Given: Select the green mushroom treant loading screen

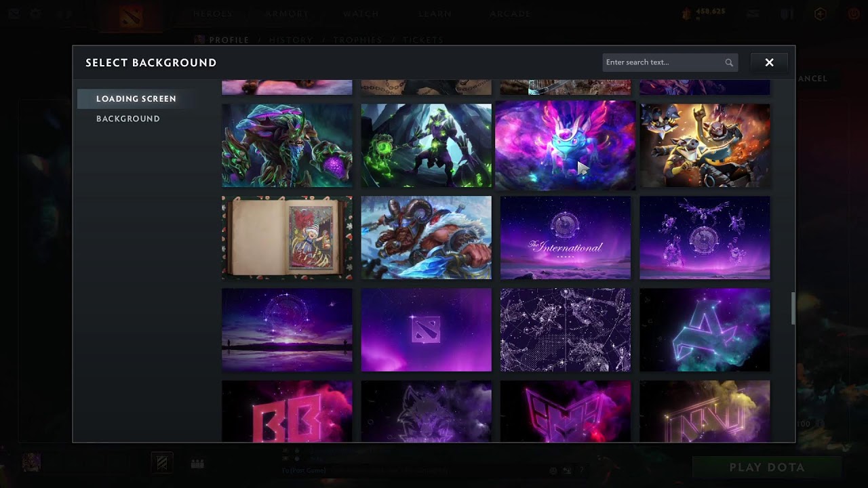Looking at the screenshot, I should [287, 145].
